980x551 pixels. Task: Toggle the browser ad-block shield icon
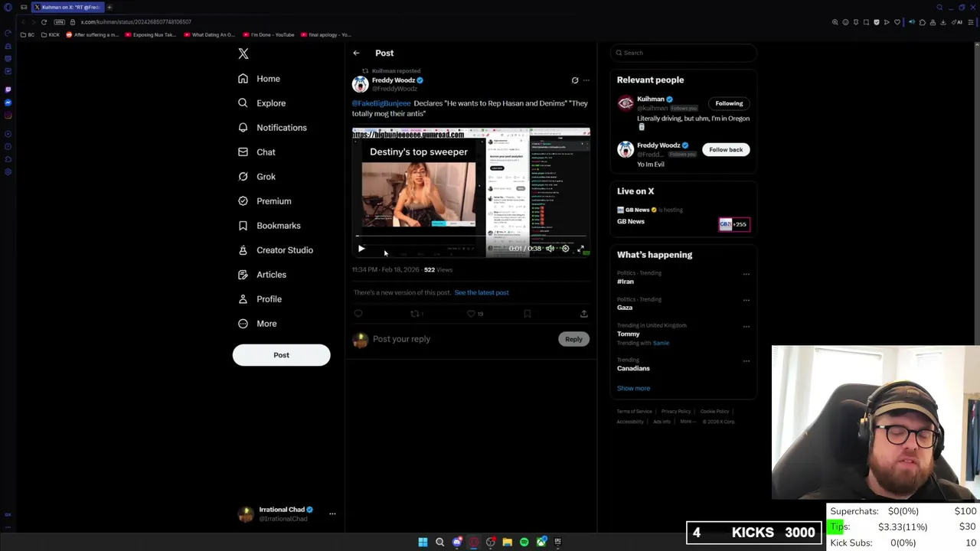click(877, 22)
